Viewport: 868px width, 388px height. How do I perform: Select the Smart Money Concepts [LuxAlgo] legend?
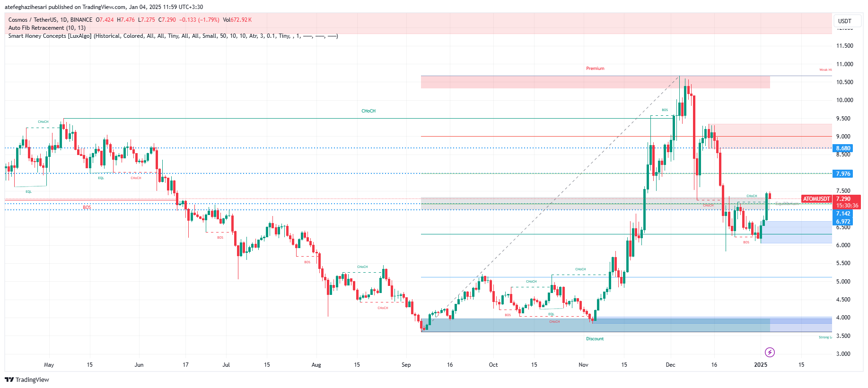[x=173, y=36]
